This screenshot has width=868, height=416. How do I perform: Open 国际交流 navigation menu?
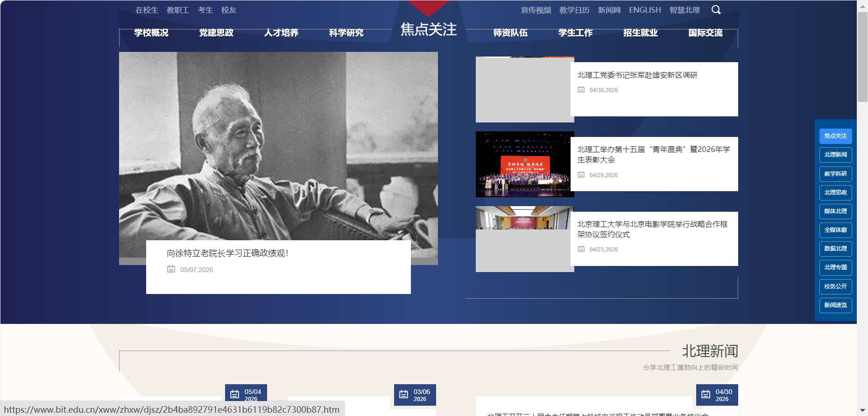point(706,33)
